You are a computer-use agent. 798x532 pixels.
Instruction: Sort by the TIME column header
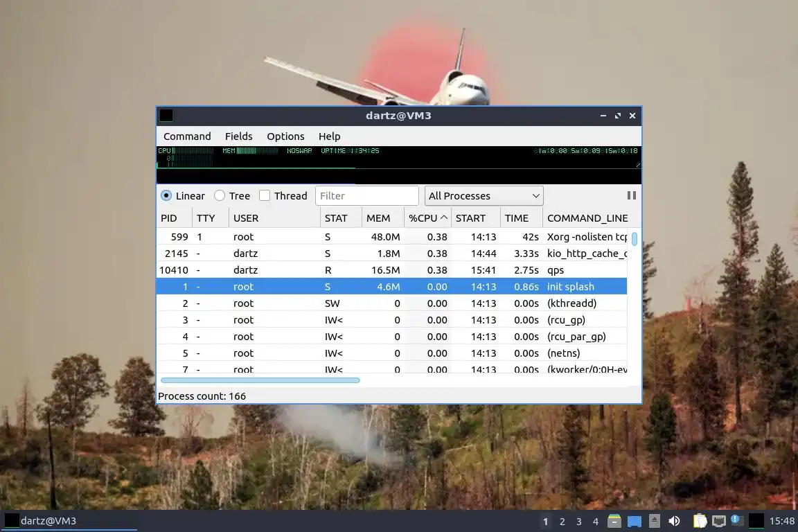point(522,218)
